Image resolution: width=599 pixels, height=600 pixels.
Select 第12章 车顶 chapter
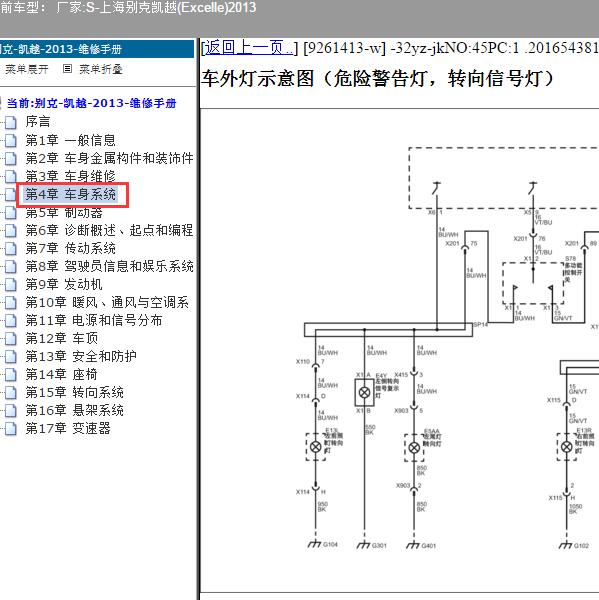point(62,338)
